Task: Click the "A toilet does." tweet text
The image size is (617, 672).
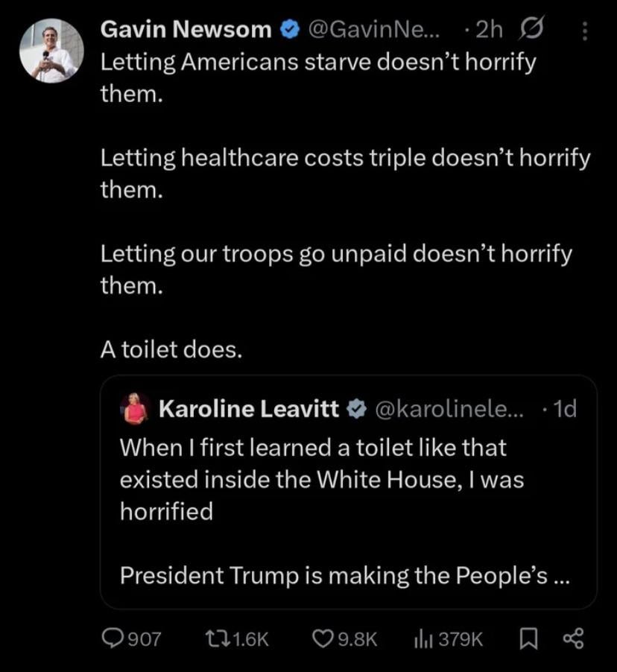Action: [171, 349]
